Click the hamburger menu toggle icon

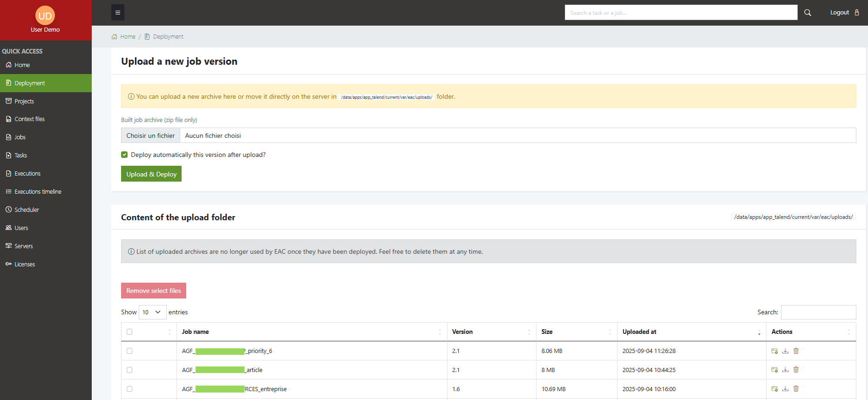(x=118, y=13)
